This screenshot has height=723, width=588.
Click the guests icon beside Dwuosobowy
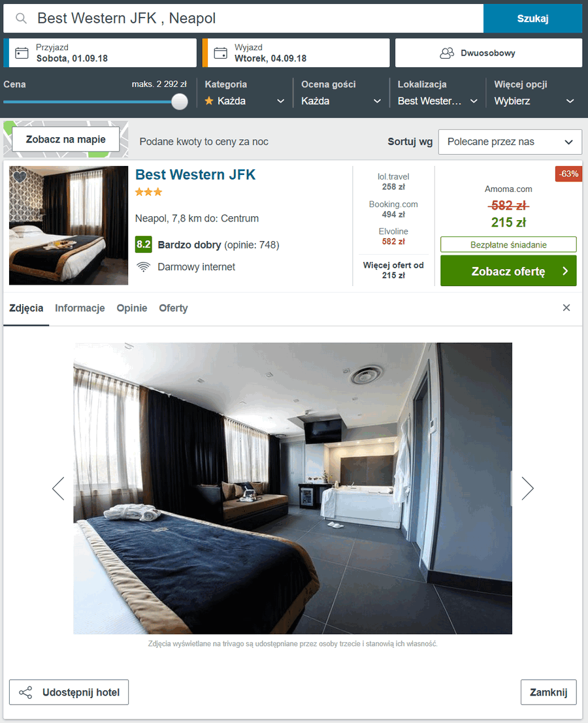point(447,53)
